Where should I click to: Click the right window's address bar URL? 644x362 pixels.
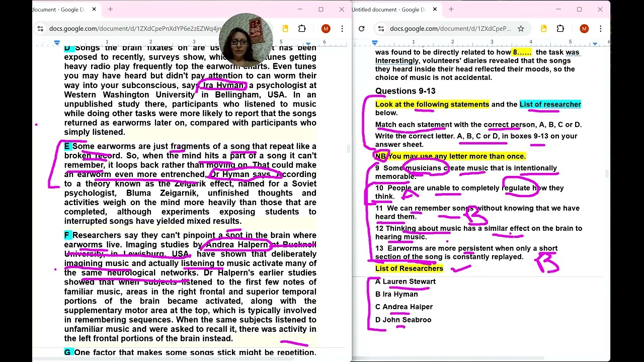pyautogui.click(x=450, y=29)
